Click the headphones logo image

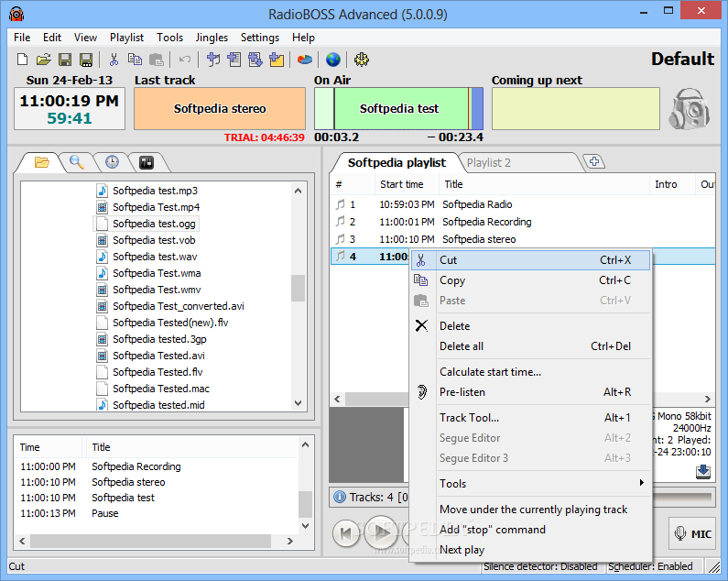pos(689,109)
